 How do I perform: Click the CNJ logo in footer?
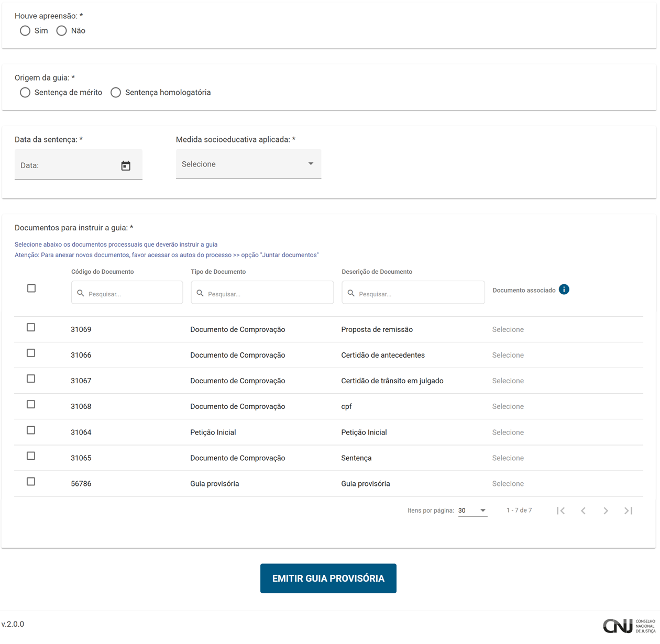click(629, 626)
